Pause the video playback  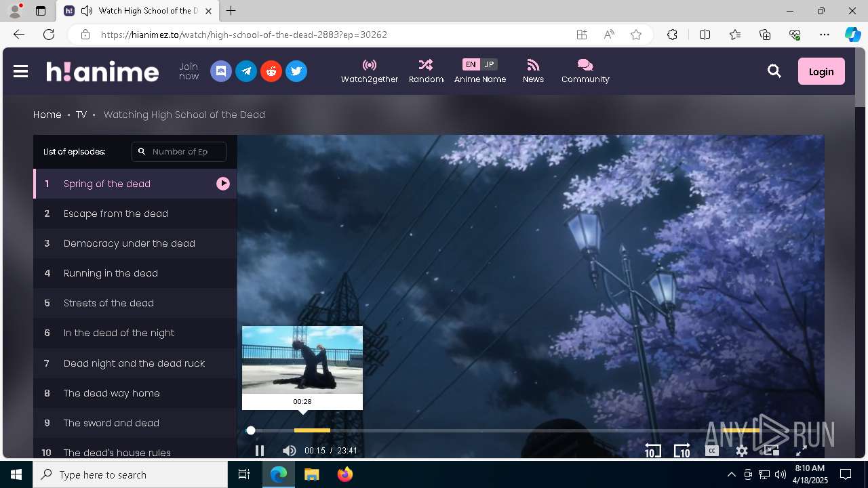coord(259,451)
